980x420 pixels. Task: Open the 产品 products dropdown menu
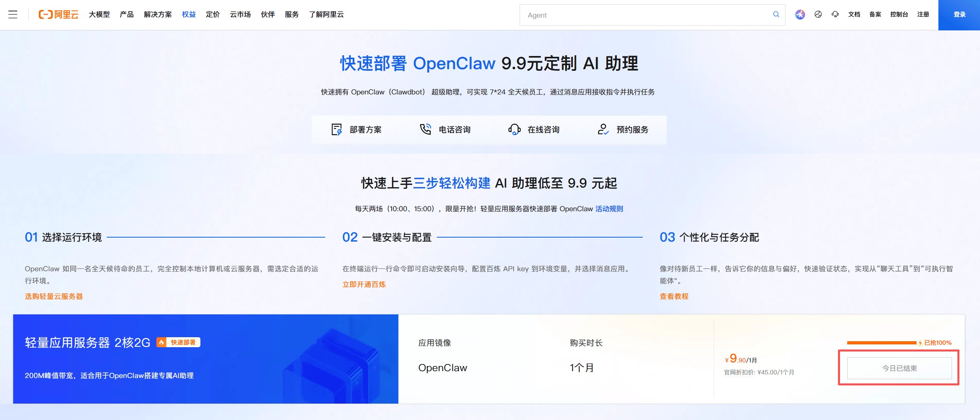(x=126, y=14)
